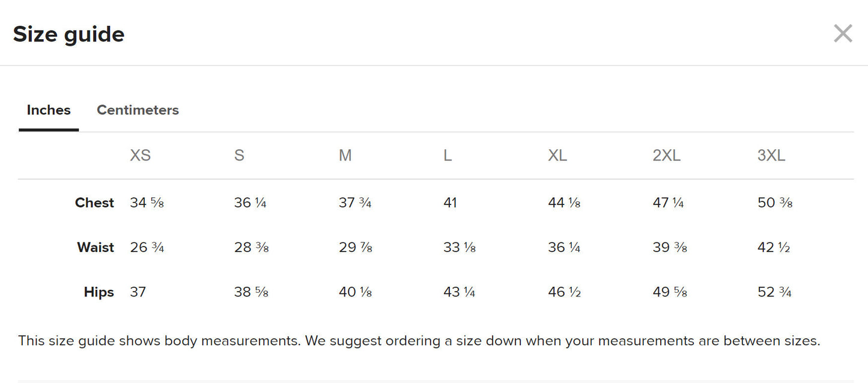Viewport: 868px width, 383px height.
Task: Click the XS chest value 34 ⅝
Action: pyautogui.click(x=147, y=203)
